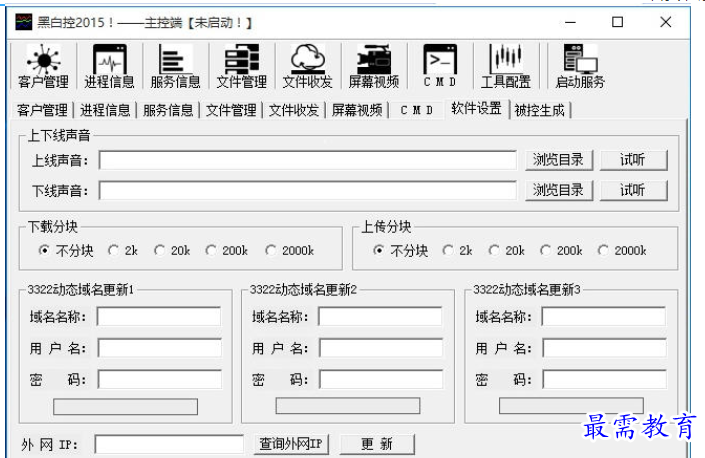Open the CMD terminal toolbar icon
The height and width of the screenshot is (458, 705).
pyautogui.click(x=440, y=67)
